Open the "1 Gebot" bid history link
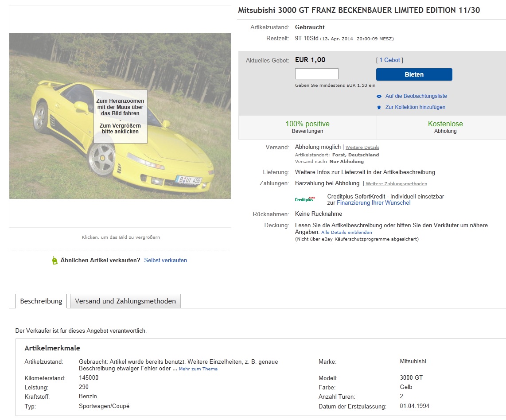506x420 pixels. pyautogui.click(x=389, y=60)
